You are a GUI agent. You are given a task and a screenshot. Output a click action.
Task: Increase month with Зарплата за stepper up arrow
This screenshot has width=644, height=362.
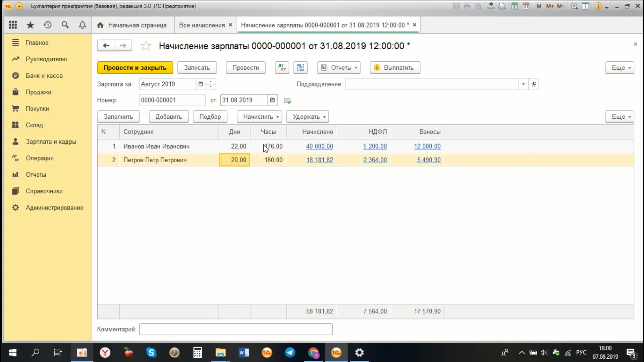(x=211, y=81)
